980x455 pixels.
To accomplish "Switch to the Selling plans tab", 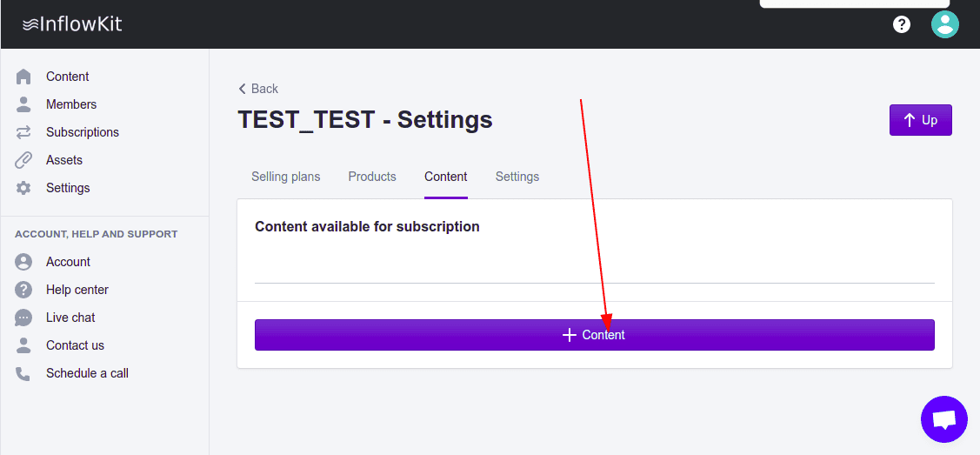I will click(x=285, y=177).
